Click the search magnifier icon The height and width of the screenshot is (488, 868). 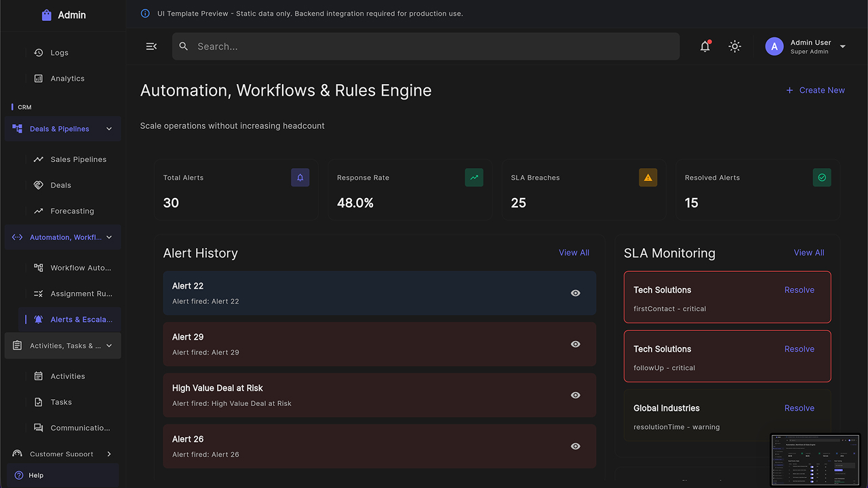184,46
